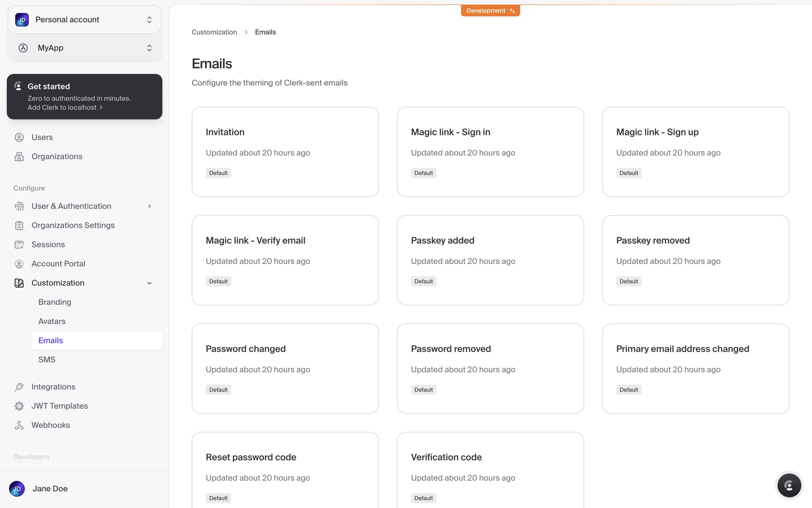Viewport: 812px width, 508px height.
Task: Collapse the Customization menu section
Action: pyautogui.click(x=149, y=283)
